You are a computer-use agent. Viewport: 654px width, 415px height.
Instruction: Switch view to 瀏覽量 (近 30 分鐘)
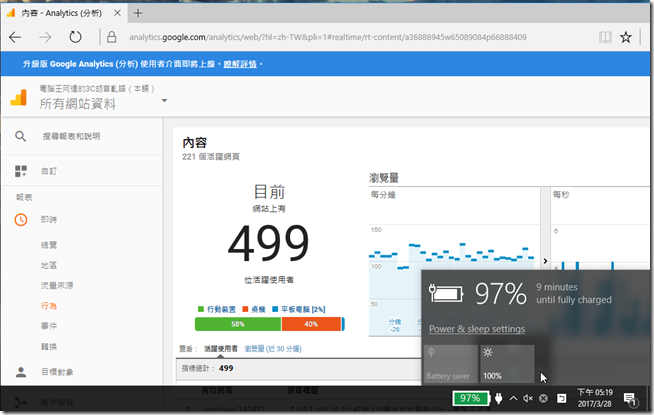273,348
